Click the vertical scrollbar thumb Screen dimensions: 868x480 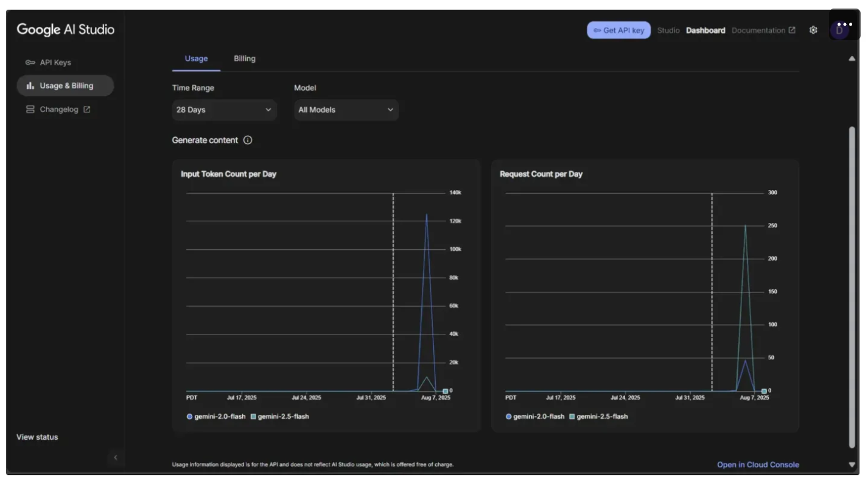(x=852, y=288)
